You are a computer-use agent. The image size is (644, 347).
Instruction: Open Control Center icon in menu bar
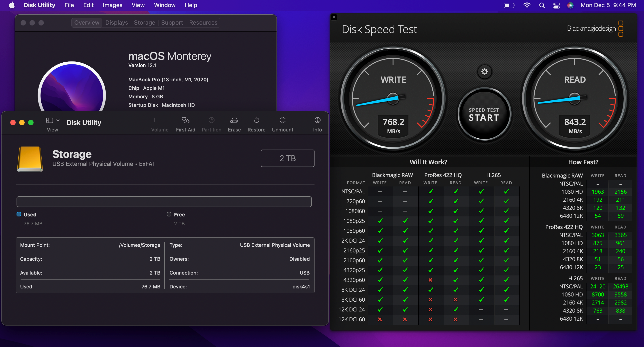click(x=556, y=5)
